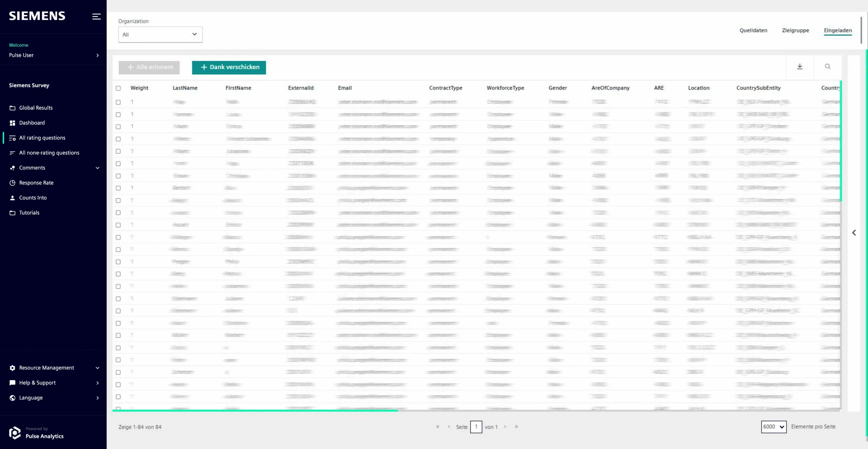Expand the Help & Support arrow
Screen dimensions: 868x449
[98, 383]
